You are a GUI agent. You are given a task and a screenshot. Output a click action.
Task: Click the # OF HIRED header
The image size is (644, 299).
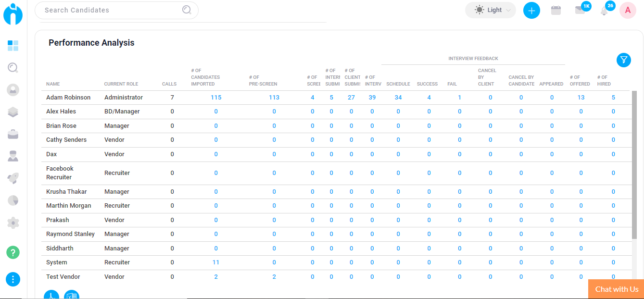click(604, 81)
